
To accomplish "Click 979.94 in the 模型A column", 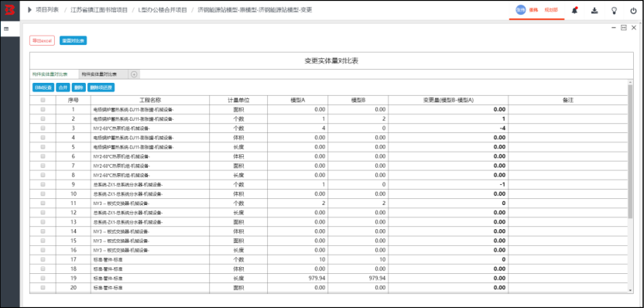I will (x=317, y=278).
